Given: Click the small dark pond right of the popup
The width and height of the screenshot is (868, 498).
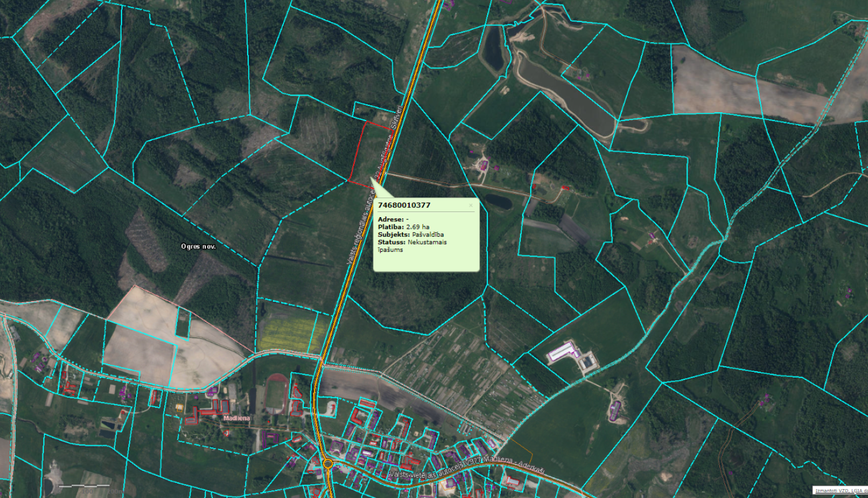Looking at the screenshot, I should coord(497,202).
